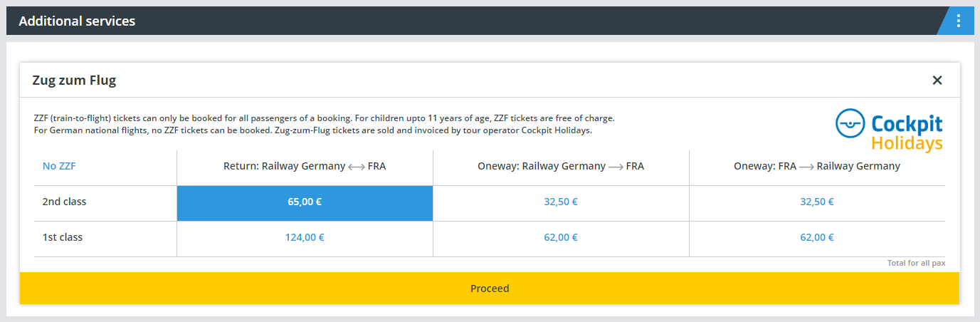Click the Cockpit Holidays logo

(889, 130)
